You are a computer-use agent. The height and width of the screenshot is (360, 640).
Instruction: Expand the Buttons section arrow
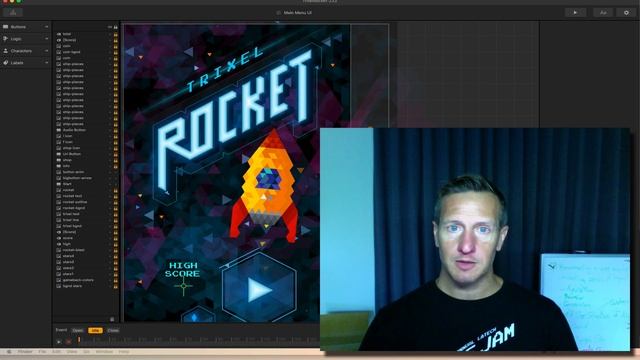47,27
